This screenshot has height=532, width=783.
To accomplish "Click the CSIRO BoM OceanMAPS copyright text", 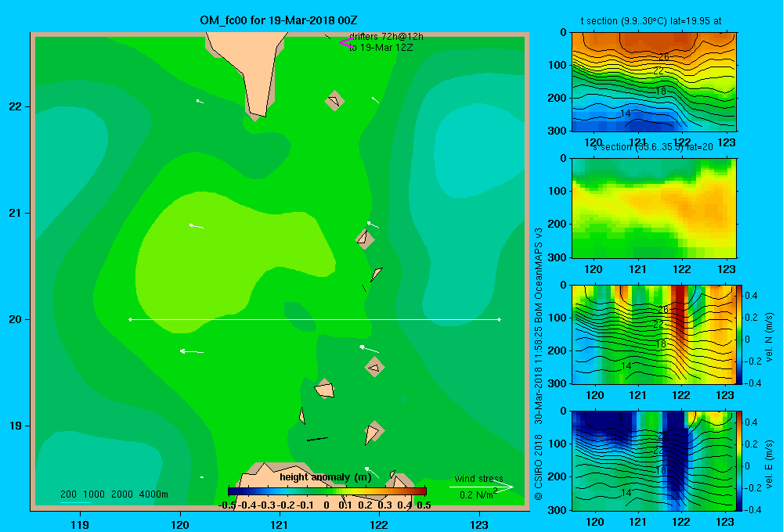I will (x=539, y=365).
